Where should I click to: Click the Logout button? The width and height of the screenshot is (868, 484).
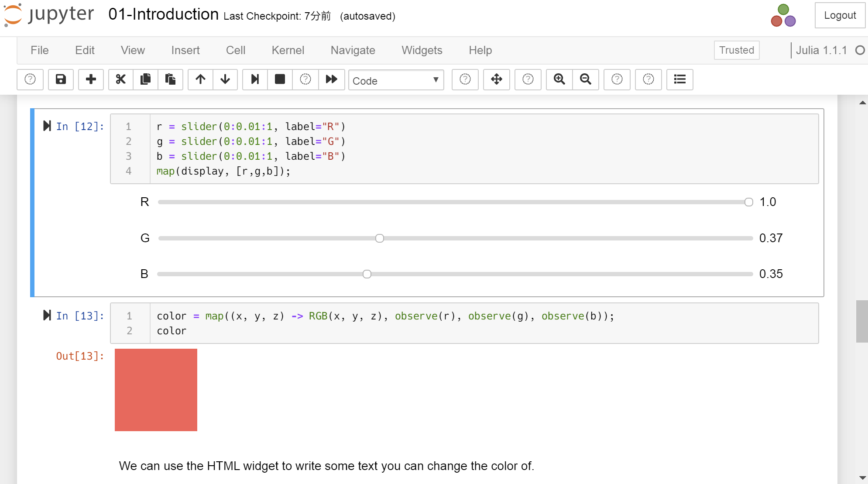[840, 15]
